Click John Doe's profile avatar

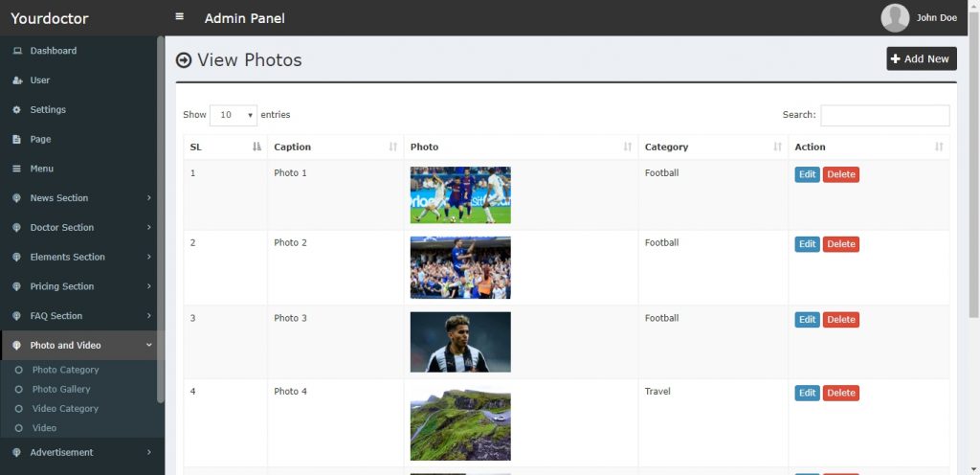tap(895, 17)
